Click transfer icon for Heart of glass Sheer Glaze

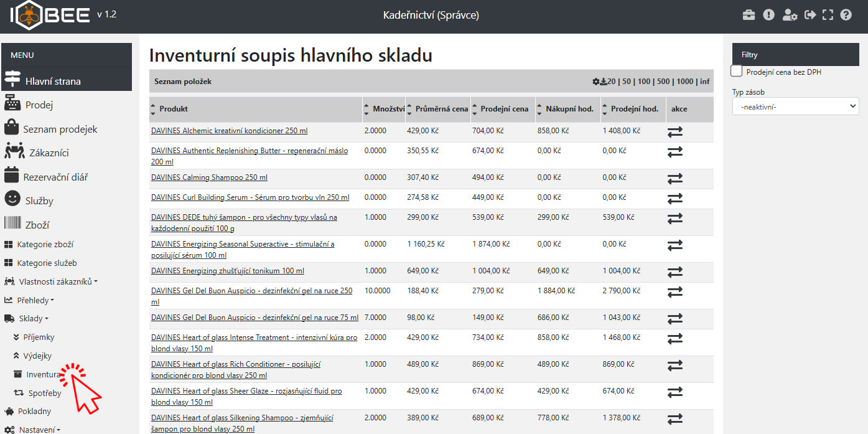(675, 392)
